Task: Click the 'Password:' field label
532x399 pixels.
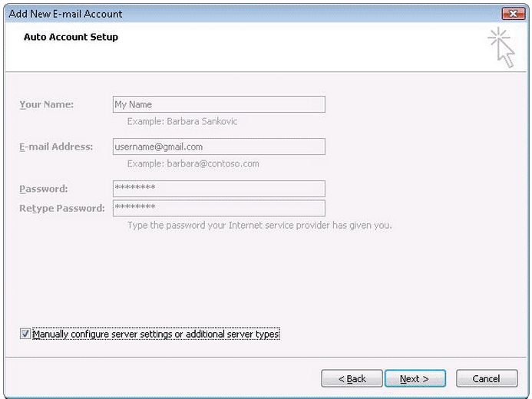Action: click(x=44, y=189)
